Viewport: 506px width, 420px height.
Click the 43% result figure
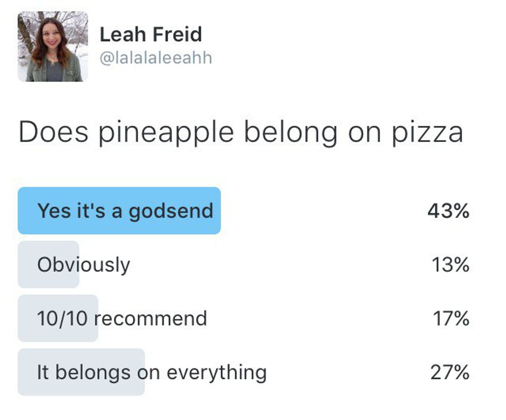pyautogui.click(x=448, y=211)
